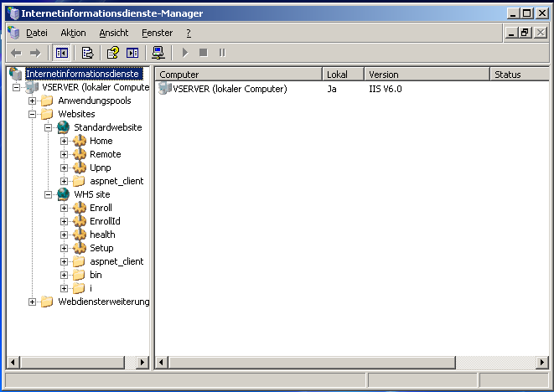Click the Remote application gear icon

[80, 154]
